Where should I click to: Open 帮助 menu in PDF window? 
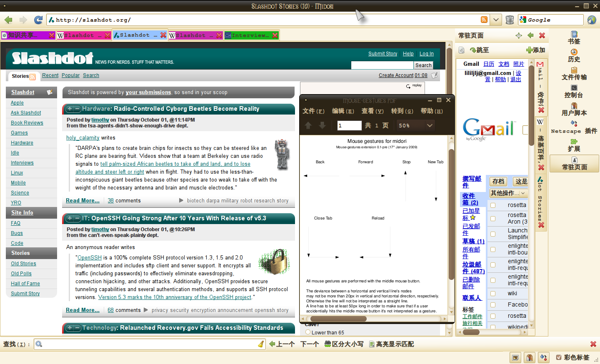click(x=432, y=111)
